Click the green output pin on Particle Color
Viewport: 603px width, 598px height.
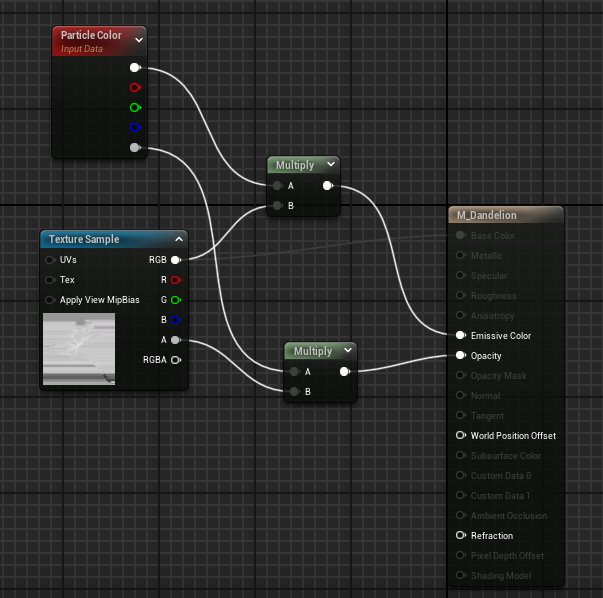135,108
